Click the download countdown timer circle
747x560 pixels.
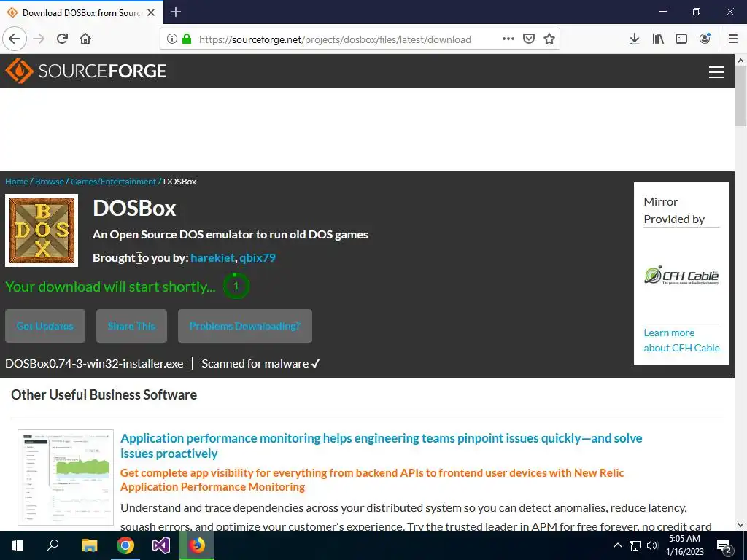pos(236,286)
